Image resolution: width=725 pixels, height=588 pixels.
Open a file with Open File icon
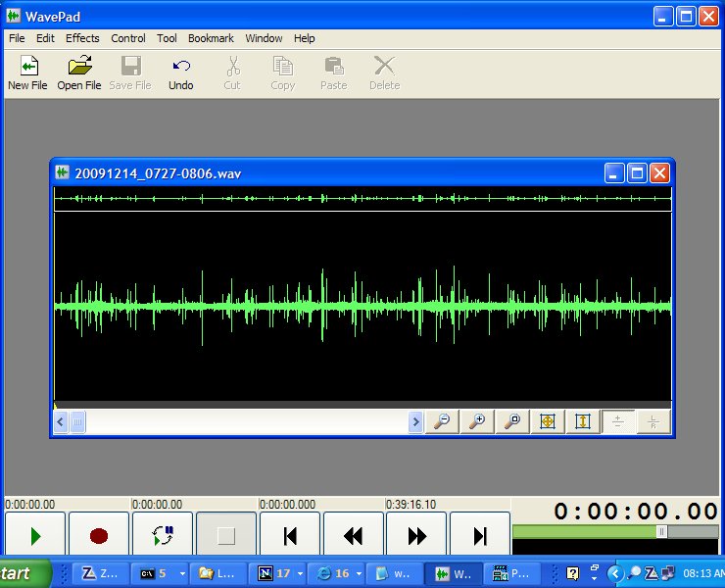point(79,73)
